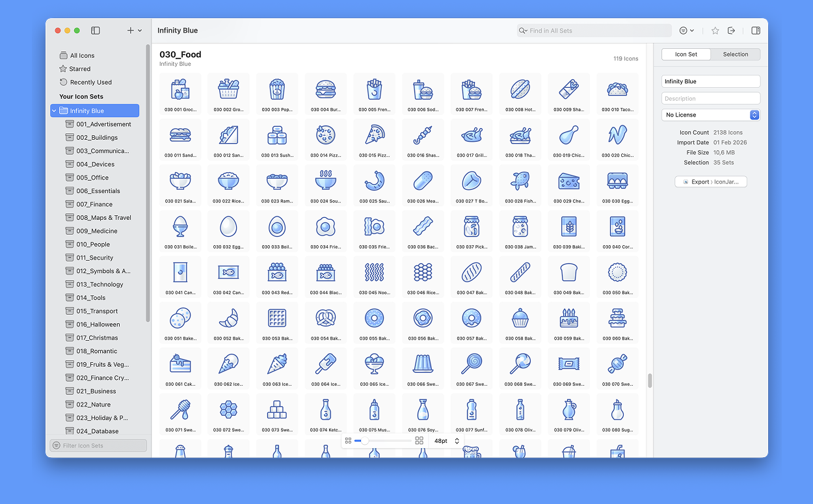
Task: Pick the pretzel icon
Action: click(325, 318)
